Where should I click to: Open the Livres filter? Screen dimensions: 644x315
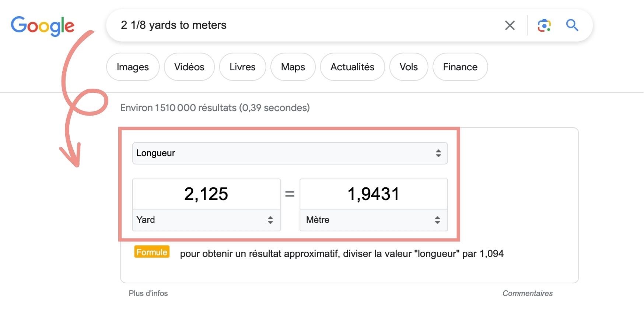242,67
